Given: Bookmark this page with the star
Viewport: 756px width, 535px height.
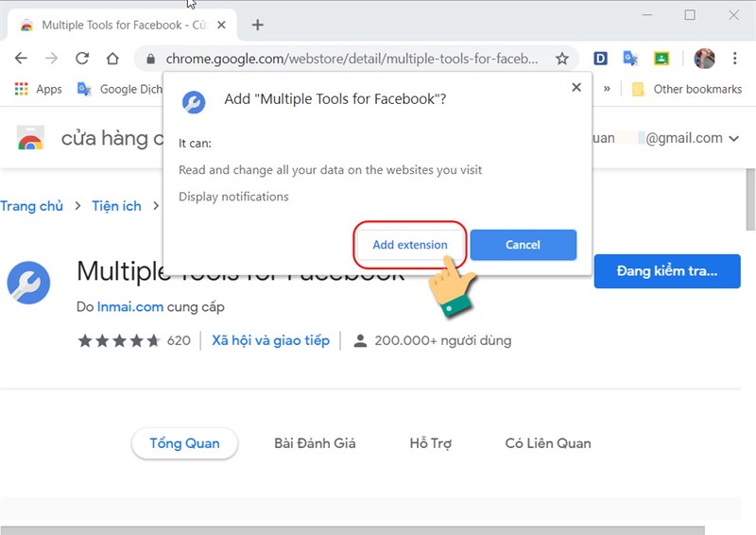Looking at the screenshot, I should tap(561, 59).
